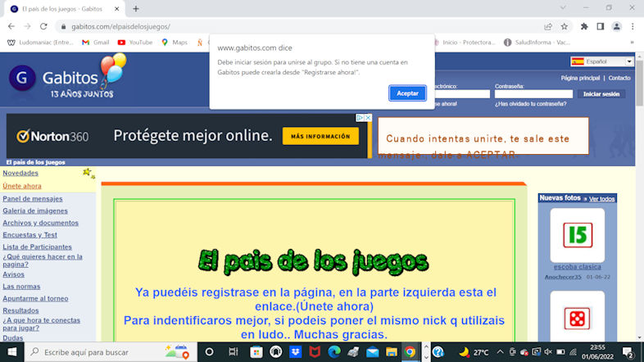Select the El pais de los juegos tab
Image resolution: width=644 pixels, height=362 pixels.
coord(63,9)
